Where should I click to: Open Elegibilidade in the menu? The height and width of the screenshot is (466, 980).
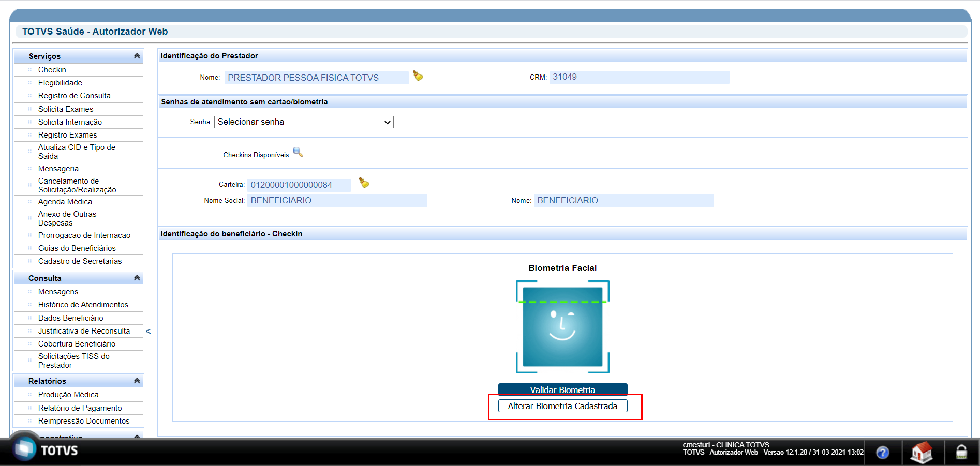[60, 83]
